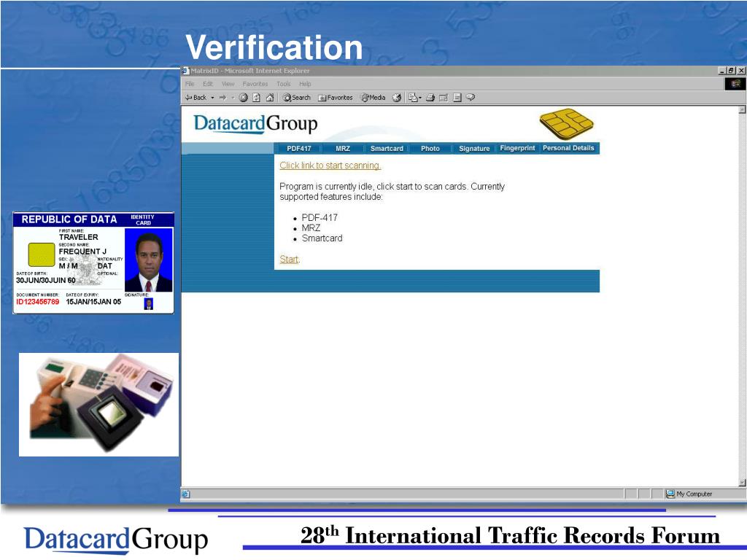
Task: Open the Media toolbar button
Action: tap(373, 98)
